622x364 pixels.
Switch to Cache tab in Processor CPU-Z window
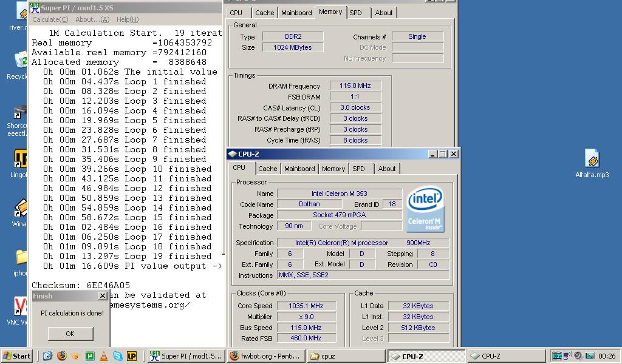[267, 169]
